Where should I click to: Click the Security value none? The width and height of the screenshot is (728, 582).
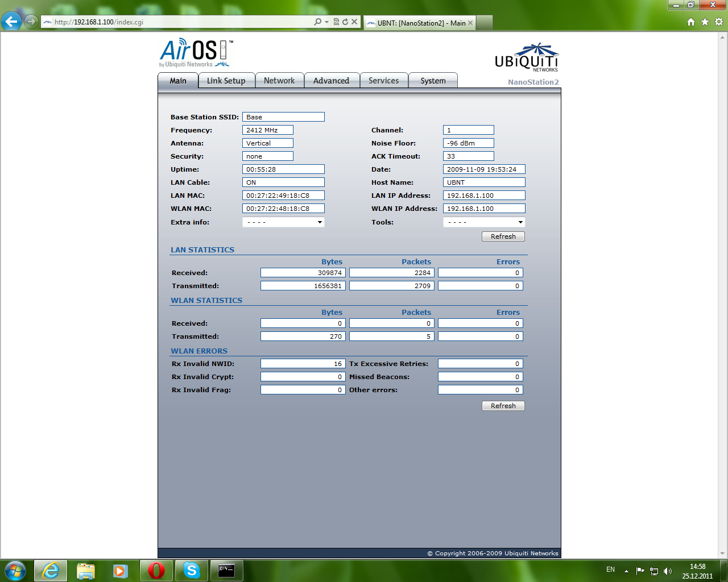point(268,156)
